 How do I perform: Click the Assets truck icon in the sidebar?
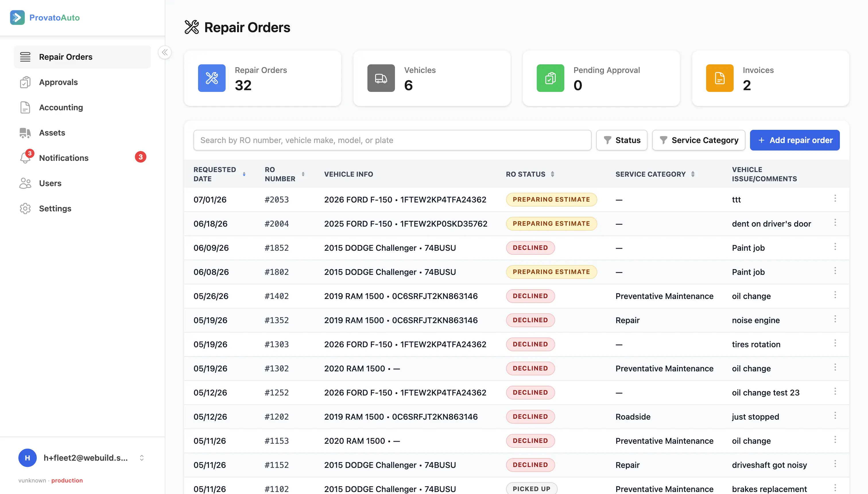(25, 133)
